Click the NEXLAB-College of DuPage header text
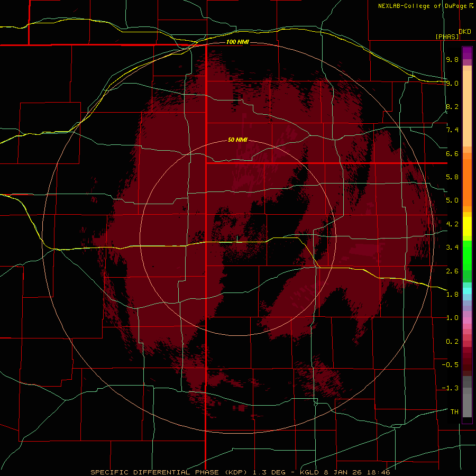 pos(422,6)
